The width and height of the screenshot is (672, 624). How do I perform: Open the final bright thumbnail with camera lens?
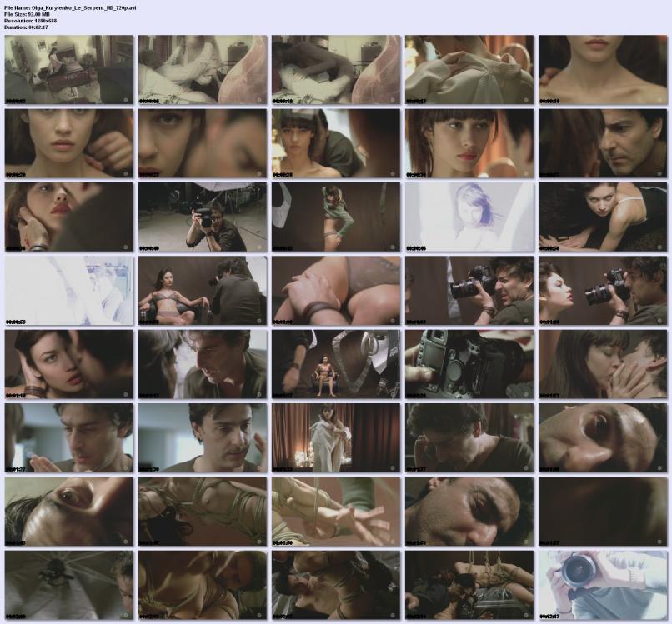pos(603,585)
